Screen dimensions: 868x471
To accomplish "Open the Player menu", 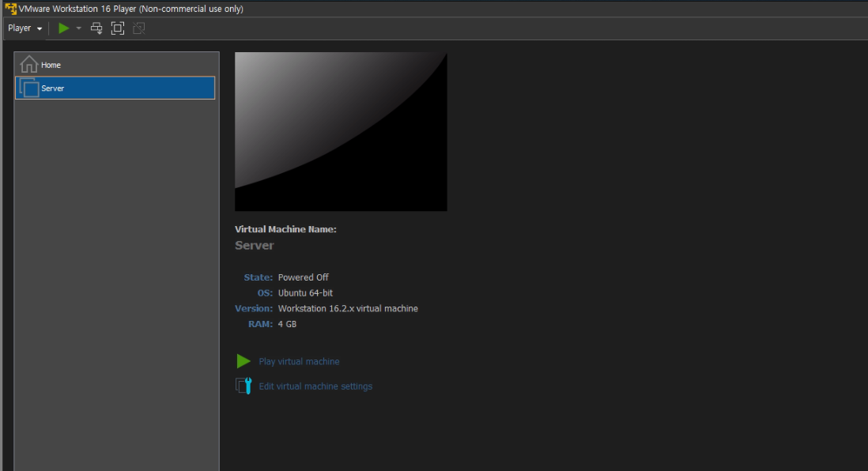I will 25,28.
